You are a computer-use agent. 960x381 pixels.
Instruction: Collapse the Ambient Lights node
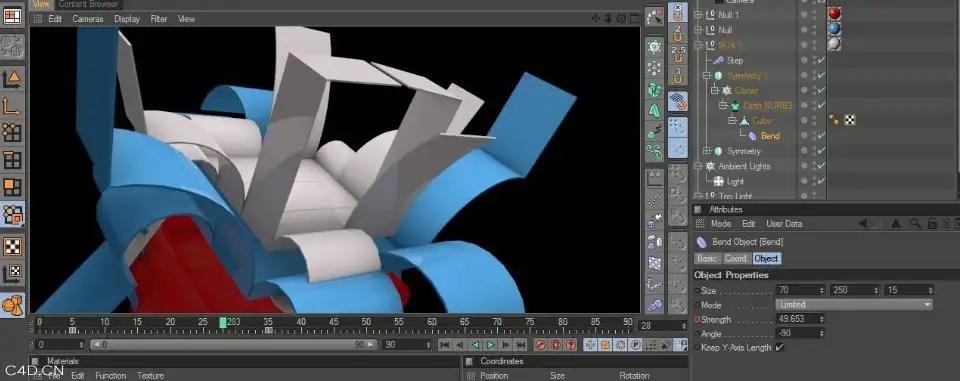pyautogui.click(x=698, y=166)
